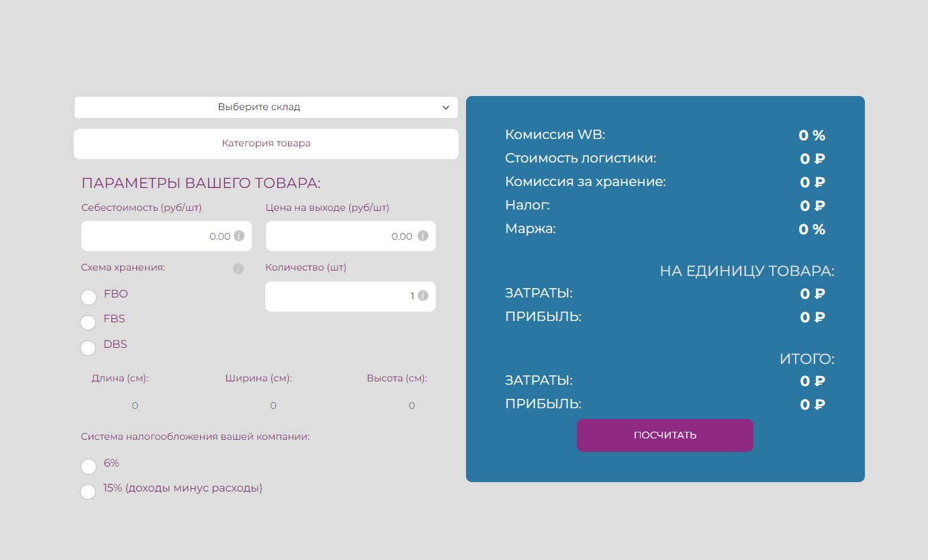Click the Стоимость логистики: label
The image size is (928, 560).
point(581,158)
